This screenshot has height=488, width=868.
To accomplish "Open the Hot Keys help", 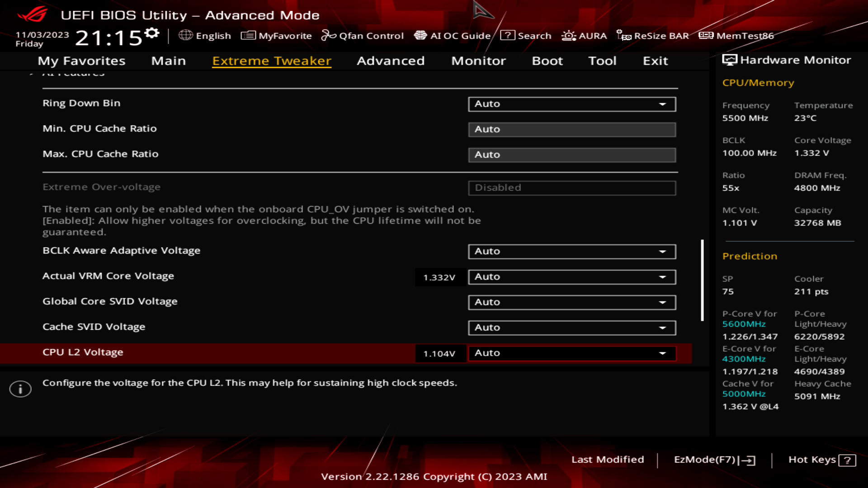I will pos(821,460).
